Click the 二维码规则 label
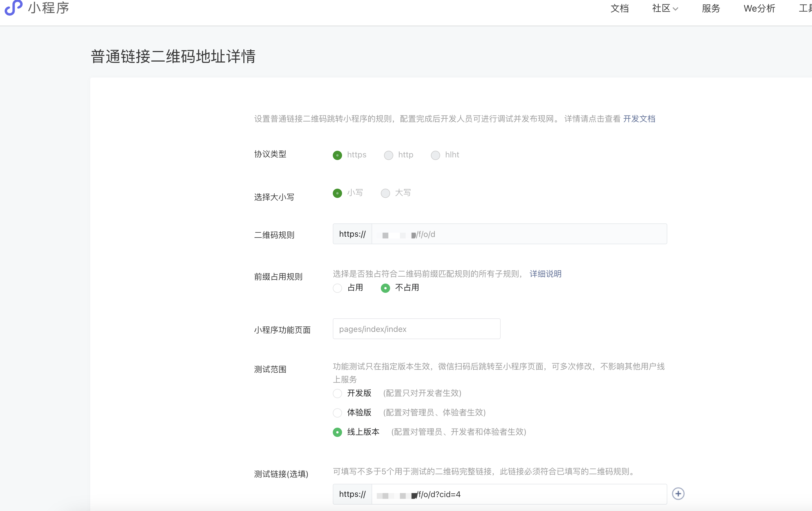 point(274,235)
